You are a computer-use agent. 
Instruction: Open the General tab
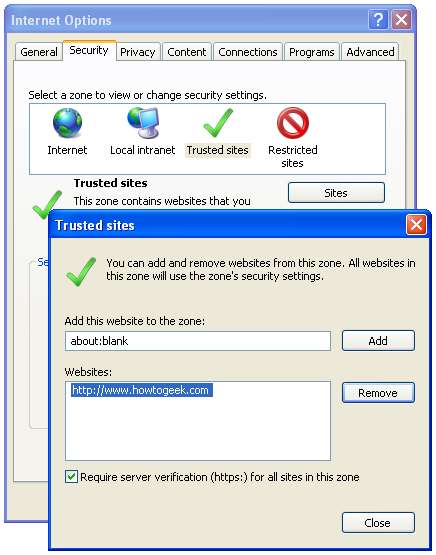39,52
